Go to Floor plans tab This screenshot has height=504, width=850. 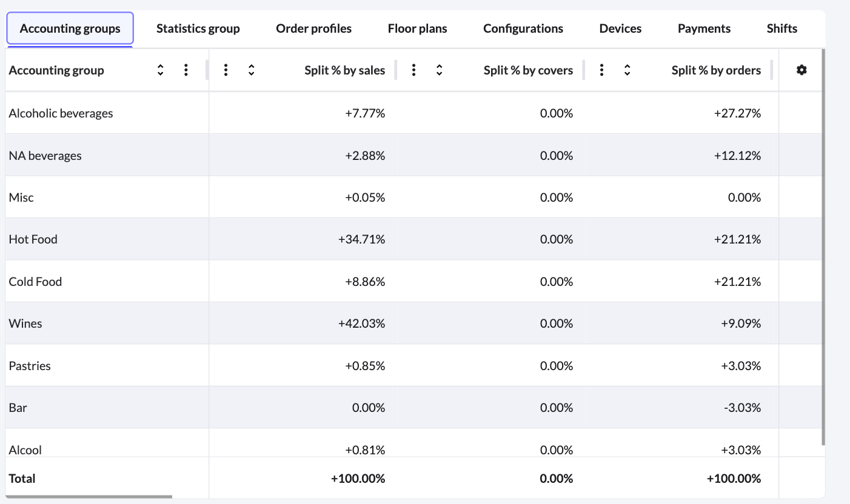point(417,28)
